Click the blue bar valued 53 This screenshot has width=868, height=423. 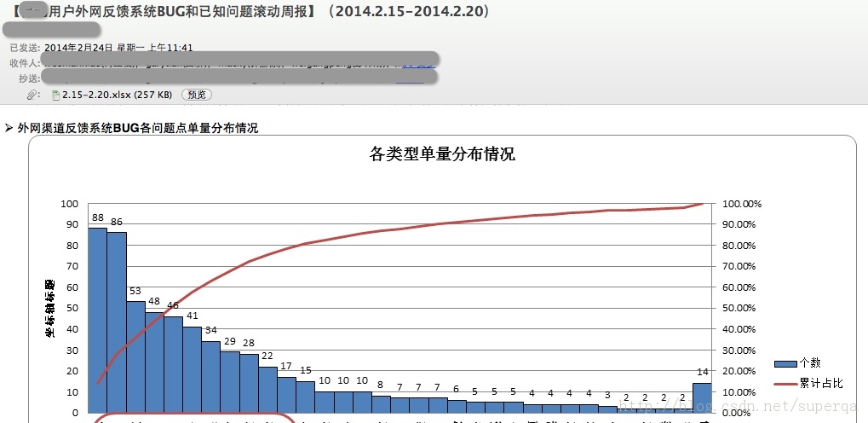pyautogui.click(x=135, y=357)
